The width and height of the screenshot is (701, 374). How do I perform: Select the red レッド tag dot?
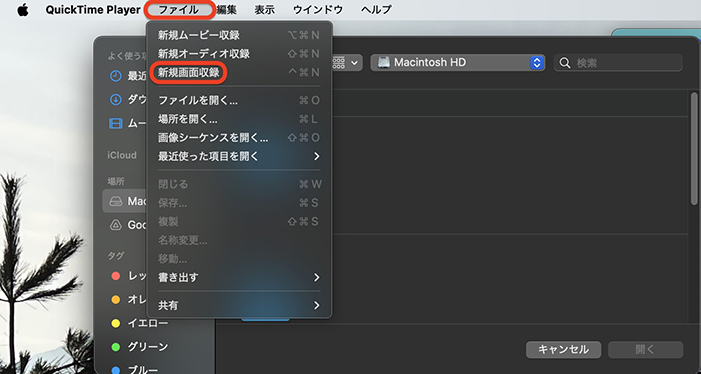click(x=116, y=276)
